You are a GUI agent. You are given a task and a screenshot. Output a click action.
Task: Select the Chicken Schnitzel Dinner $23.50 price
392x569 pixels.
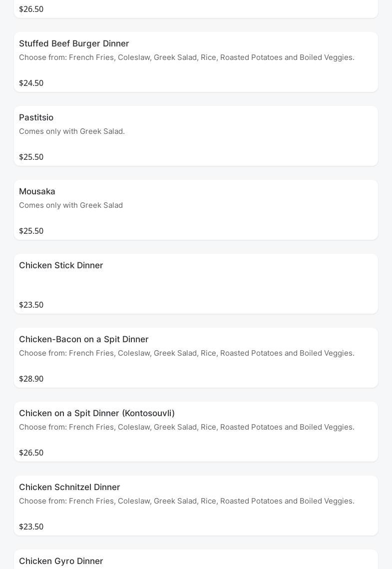click(31, 527)
